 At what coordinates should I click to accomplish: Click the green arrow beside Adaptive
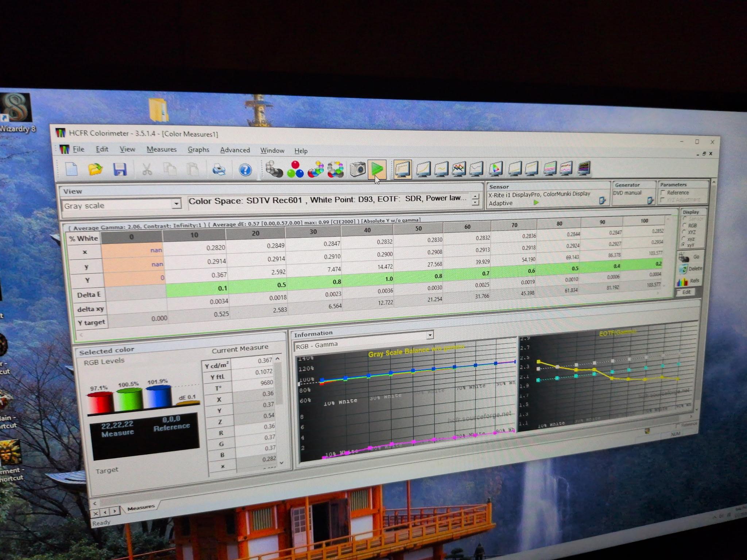(x=536, y=202)
